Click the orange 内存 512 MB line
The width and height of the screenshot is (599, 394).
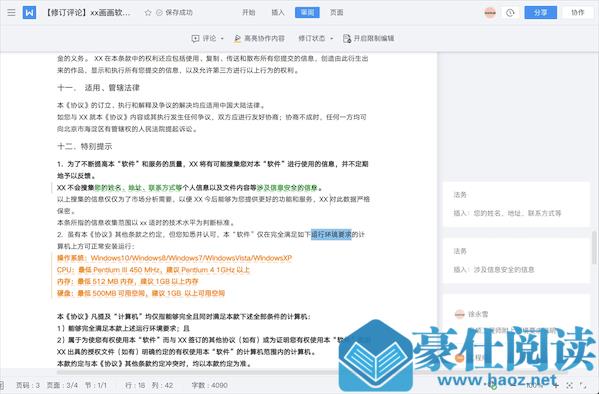pos(128,282)
